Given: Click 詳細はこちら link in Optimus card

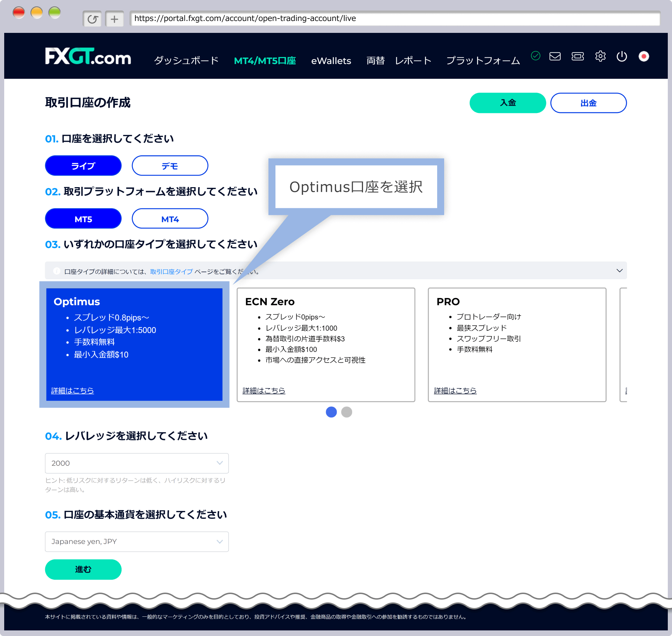Looking at the screenshot, I should pyautogui.click(x=72, y=390).
